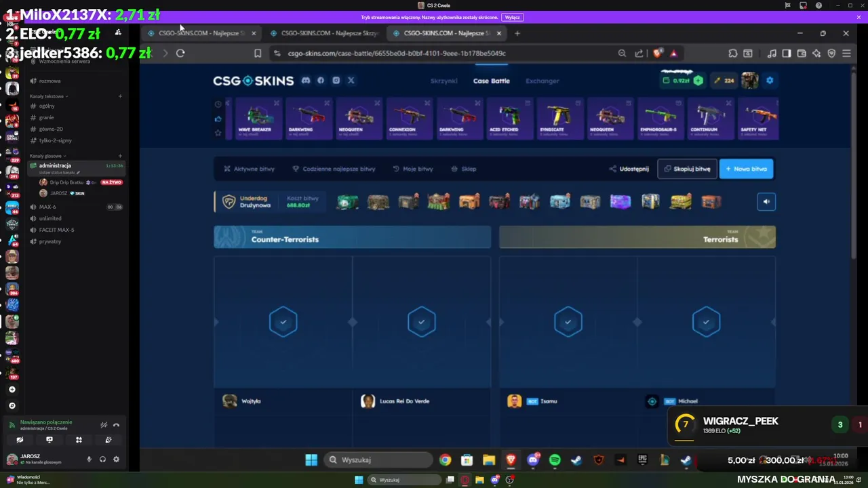Open the CSGO-Skins Instagram icon

336,80
